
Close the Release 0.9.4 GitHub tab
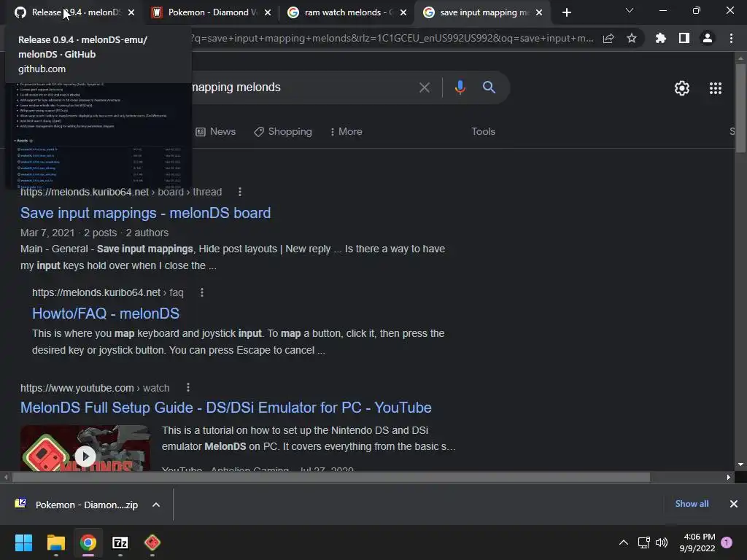[x=131, y=12]
